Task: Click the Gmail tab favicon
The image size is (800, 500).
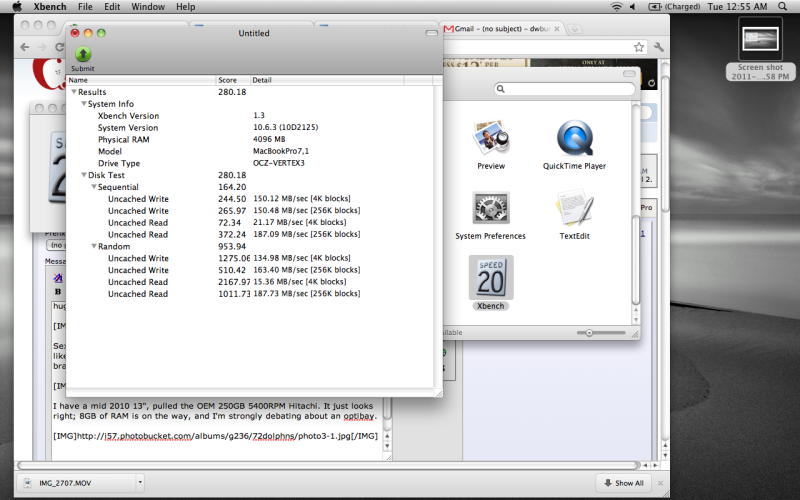Action: 448,29
